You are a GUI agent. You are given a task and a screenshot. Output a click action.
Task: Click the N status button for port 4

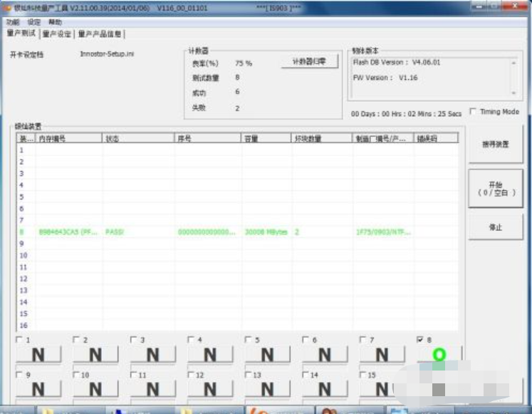(x=210, y=355)
